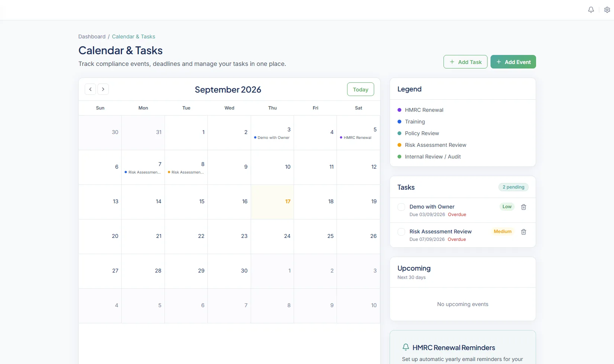Go to previous month with left chevron
614x364 pixels.
coord(90,89)
